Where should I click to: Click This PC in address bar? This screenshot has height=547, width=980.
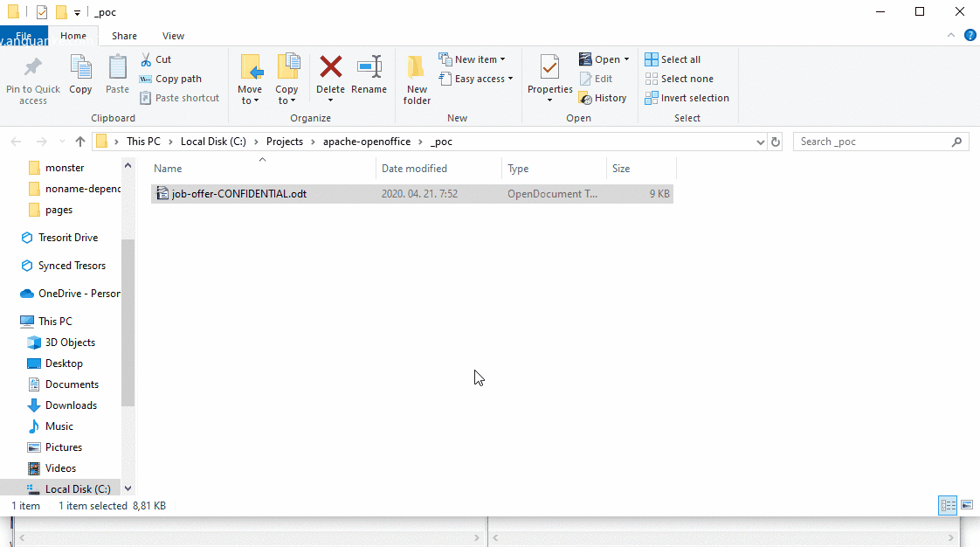pos(144,142)
